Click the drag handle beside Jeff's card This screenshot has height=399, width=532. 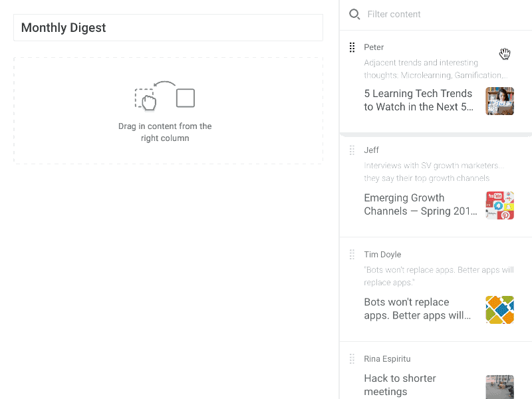pyautogui.click(x=352, y=150)
